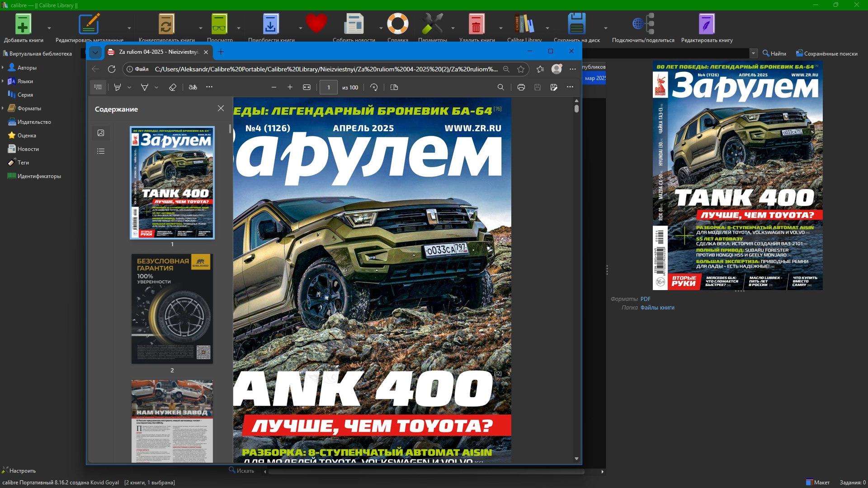868x488 pixels.
Task: Rotate the PDF page
Action: click(x=374, y=87)
